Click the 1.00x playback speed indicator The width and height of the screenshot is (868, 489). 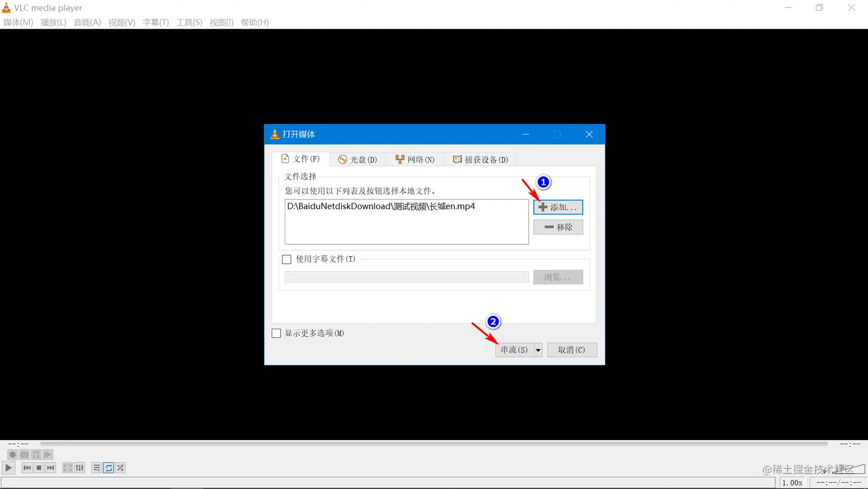click(x=792, y=483)
